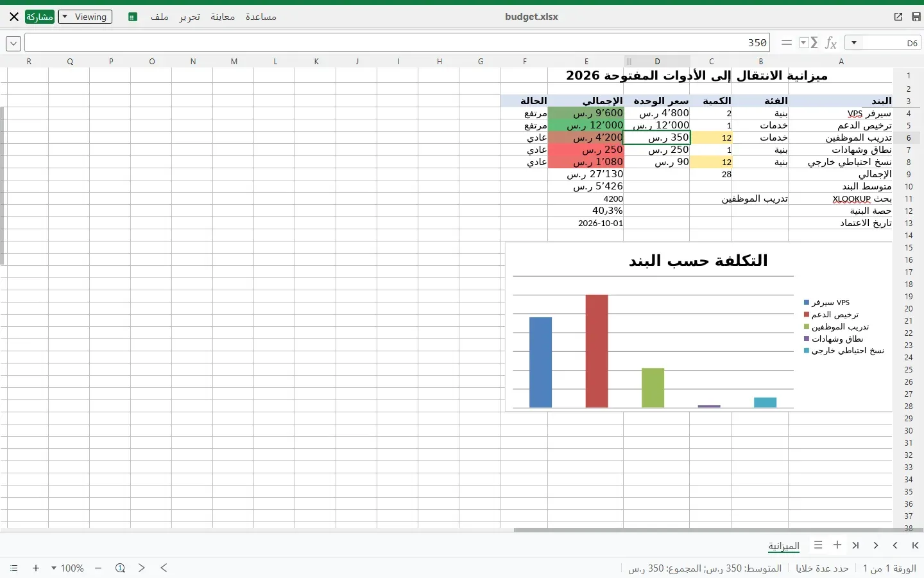Open the sheet list hamburger icon

pyautogui.click(x=818, y=545)
